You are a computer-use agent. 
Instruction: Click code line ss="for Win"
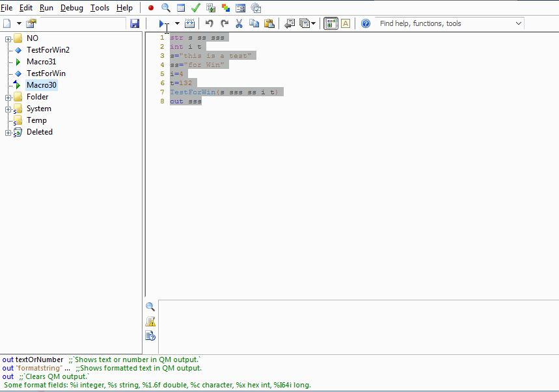(x=197, y=65)
